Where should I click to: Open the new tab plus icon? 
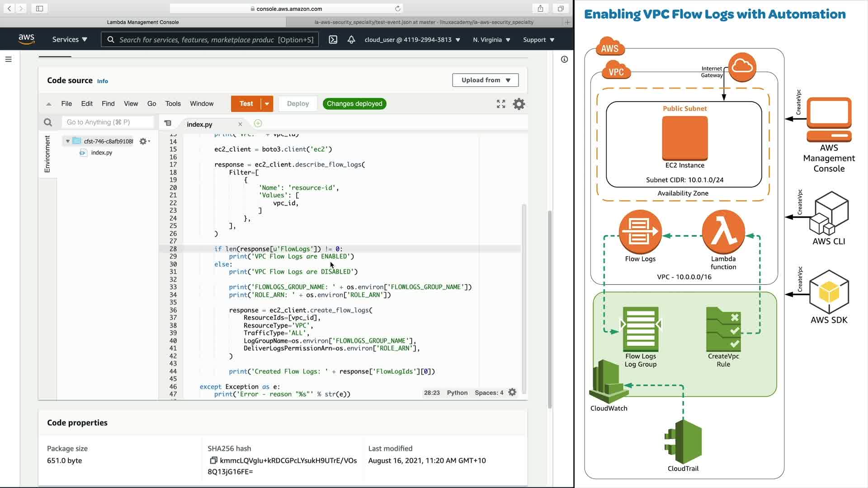tap(258, 123)
